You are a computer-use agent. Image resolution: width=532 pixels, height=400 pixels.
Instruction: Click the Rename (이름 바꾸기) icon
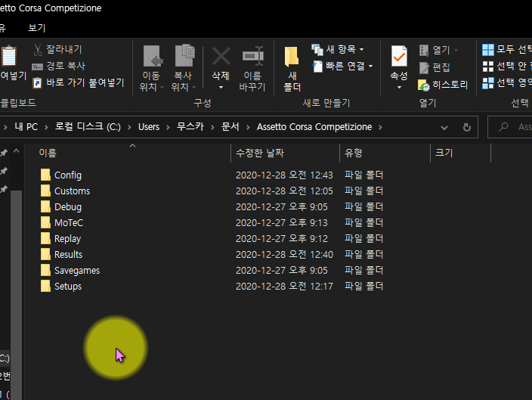[x=252, y=56]
